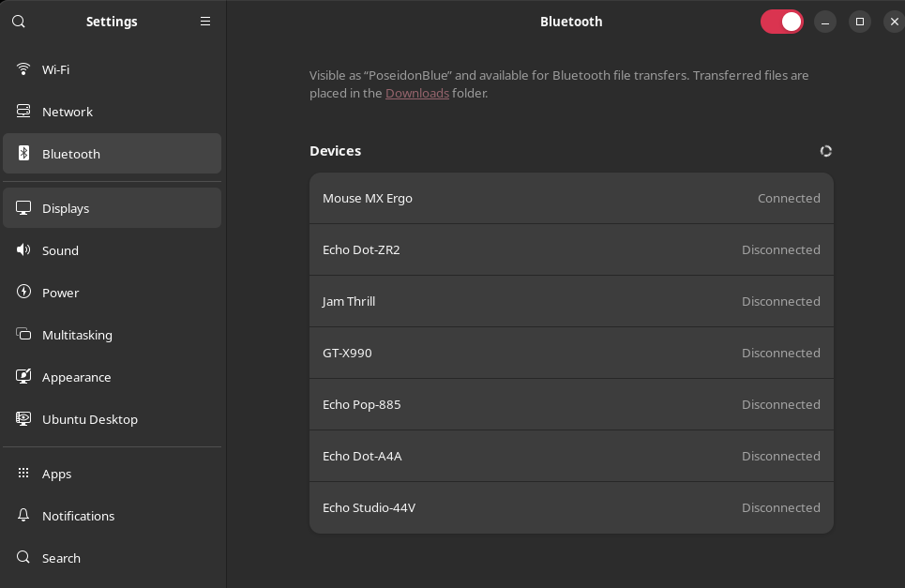This screenshot has width=905, height=588.
Task: Click the Wi-Fi icon in sidebar
Action: pyautogui.click(x=24, y=69)
